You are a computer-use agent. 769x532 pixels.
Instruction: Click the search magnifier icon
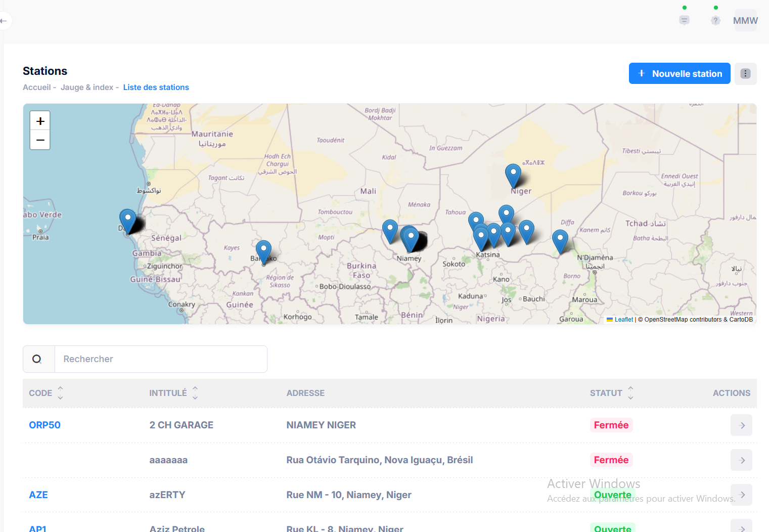pyautogui.click(x=37, y=359)
